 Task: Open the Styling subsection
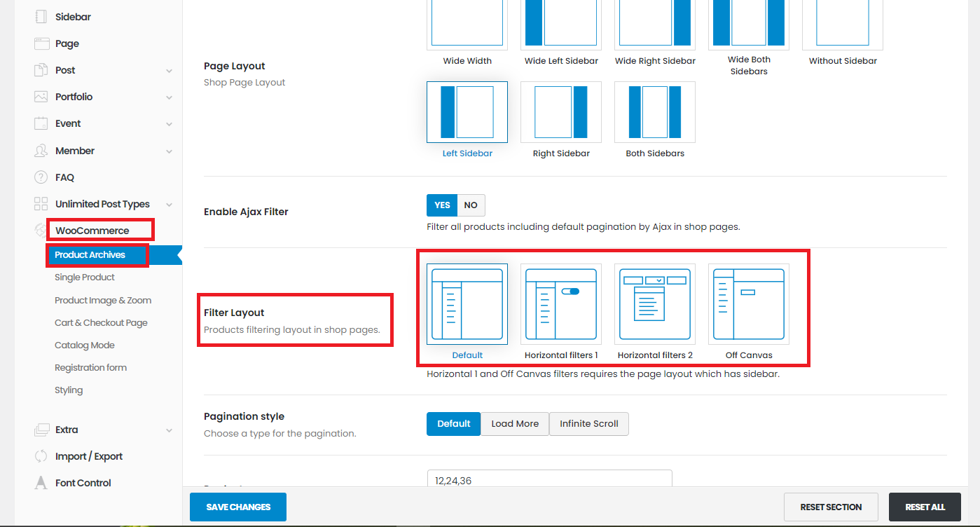tap(69, 390)
